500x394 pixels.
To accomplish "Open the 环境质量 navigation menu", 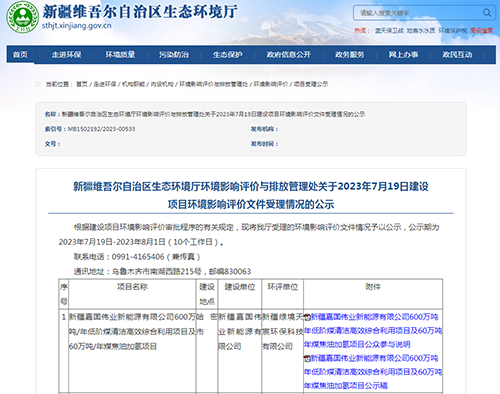I will tap(120, 55).
